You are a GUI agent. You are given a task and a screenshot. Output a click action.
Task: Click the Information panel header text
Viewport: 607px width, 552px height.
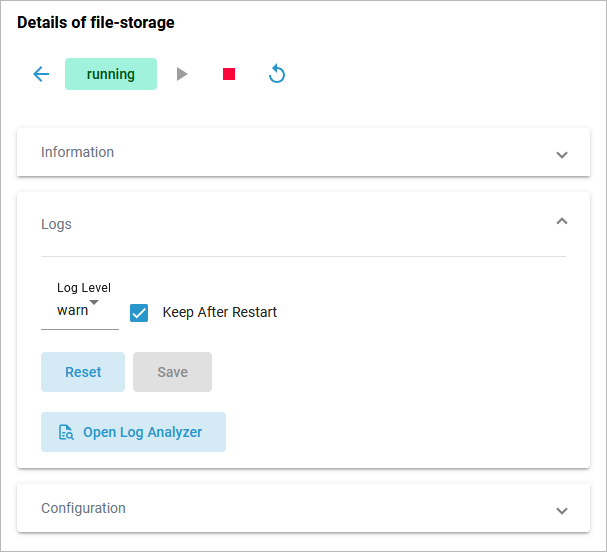click(77, 152)
